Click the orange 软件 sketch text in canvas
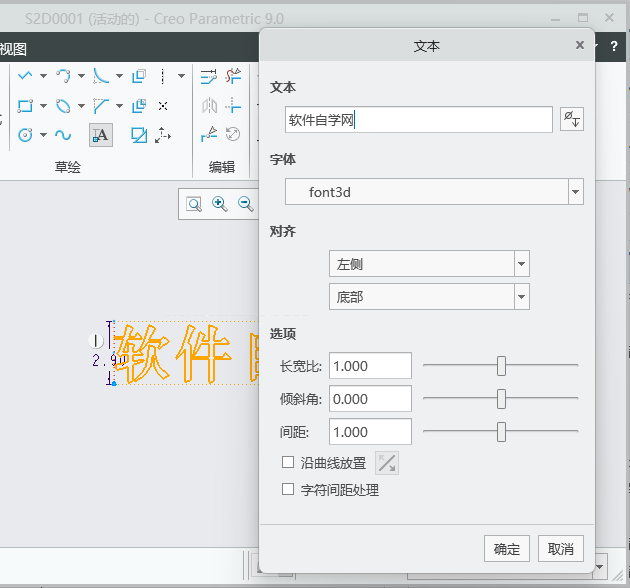The width and height of the screenshot is (630, 588). (174, 353)
